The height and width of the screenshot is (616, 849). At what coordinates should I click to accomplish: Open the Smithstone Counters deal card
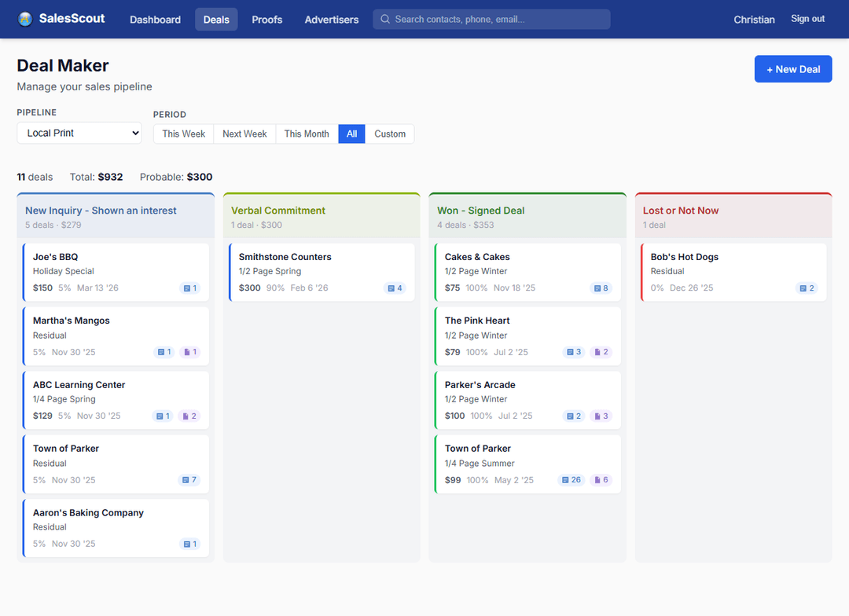tap(322, 273)
